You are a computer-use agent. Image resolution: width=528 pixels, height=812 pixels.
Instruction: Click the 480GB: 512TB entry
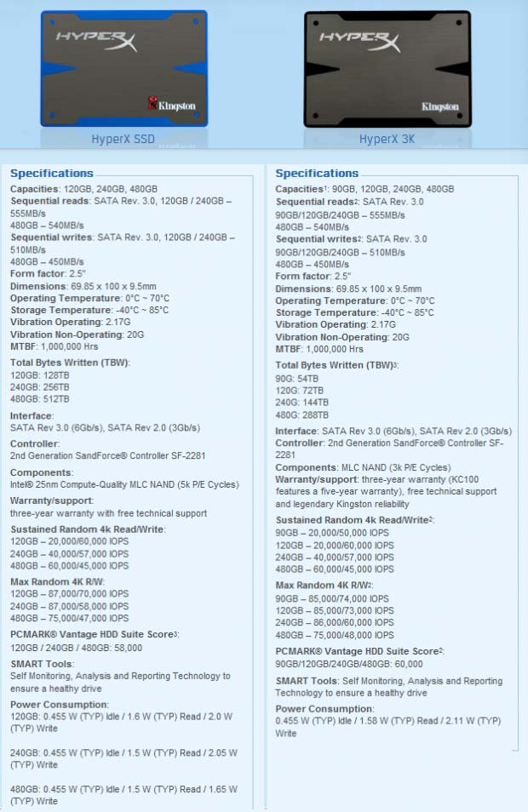click(40, 398)
